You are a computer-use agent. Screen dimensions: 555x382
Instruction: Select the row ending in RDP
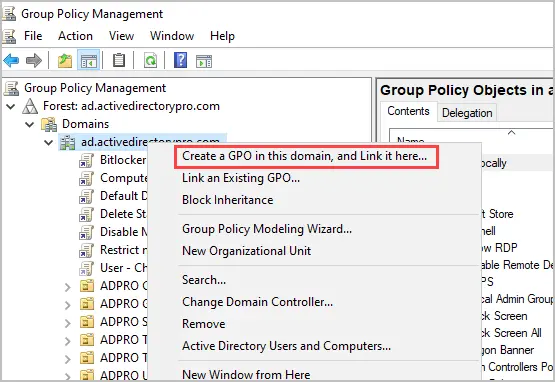[500, 247]
